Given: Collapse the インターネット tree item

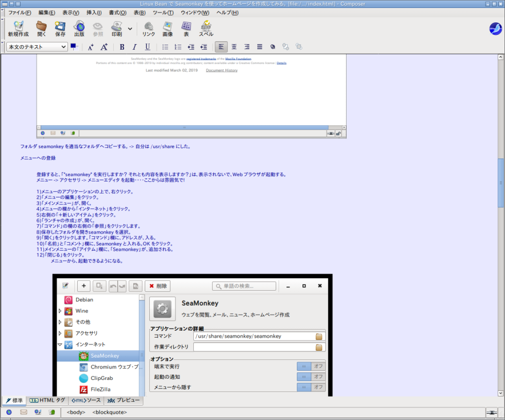Looking at the screenshot, I should click(60, 344).
